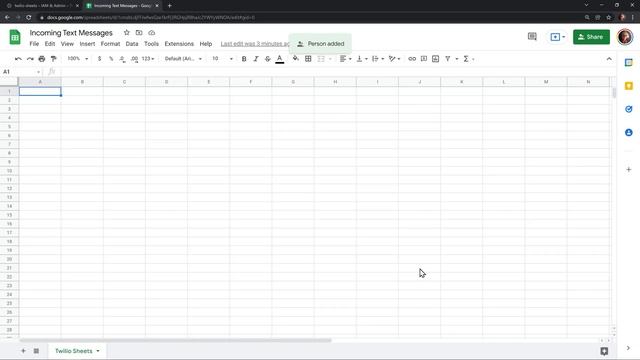Viewport: 640px width, 360px height.
Task: Create a filter
Action: (448, 59)
